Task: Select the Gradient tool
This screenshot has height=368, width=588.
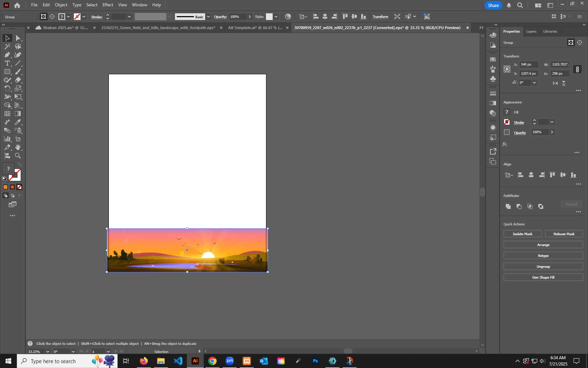Action: [18, 114]
